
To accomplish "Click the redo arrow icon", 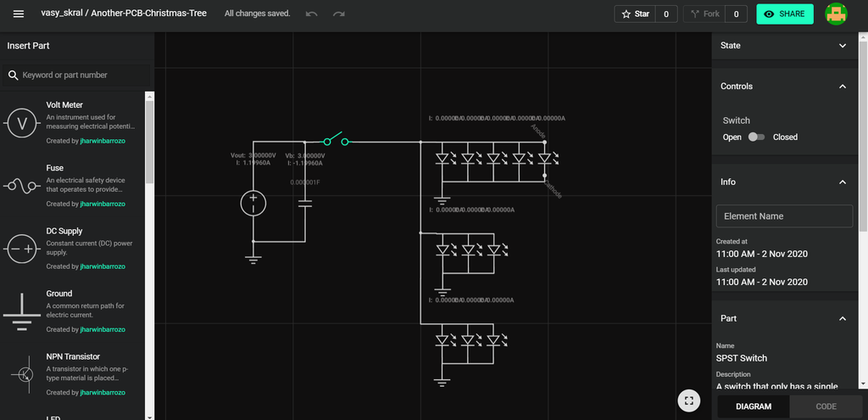I will point(339,14).
